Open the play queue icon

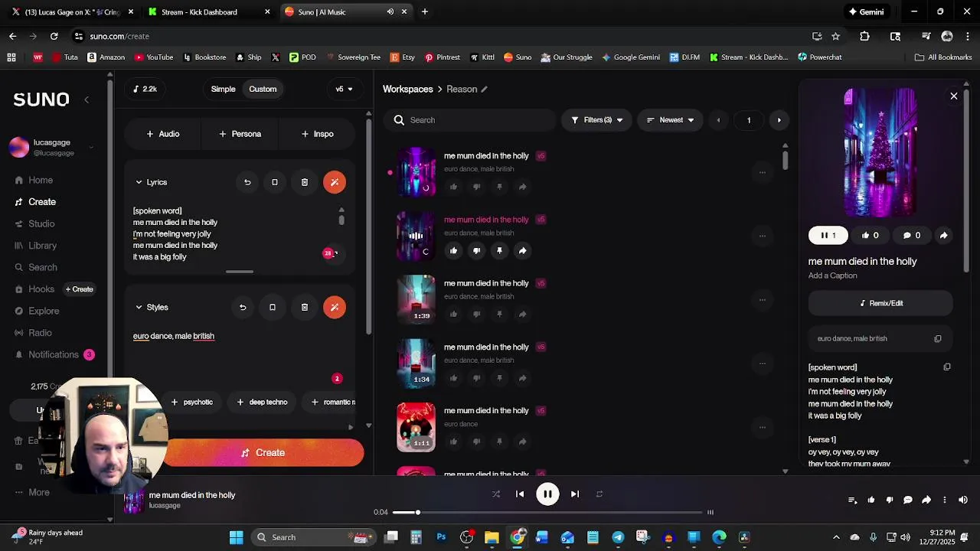coord(852,500)
